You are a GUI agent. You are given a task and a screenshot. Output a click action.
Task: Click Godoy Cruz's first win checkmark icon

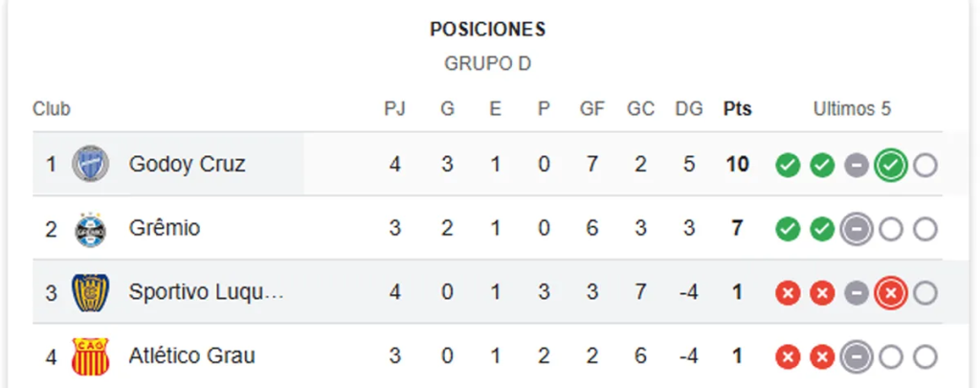coord(788,165)
